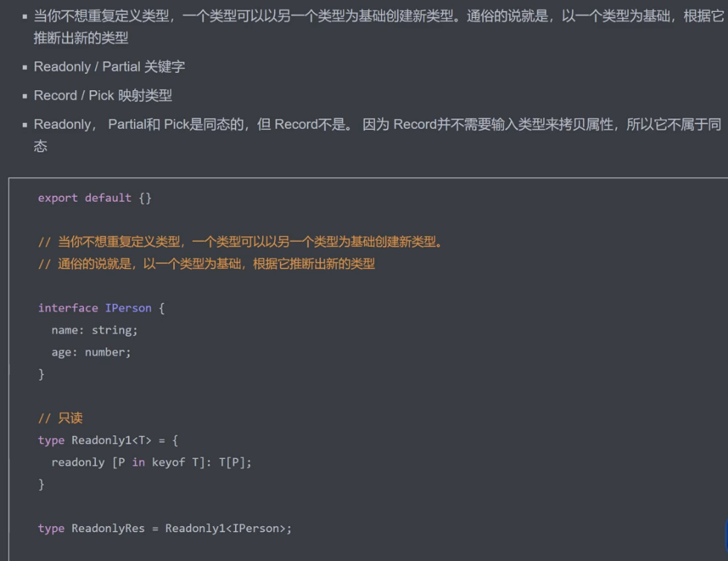Click the paragraph starting '当你不想重复定义类型'

[378, 27]
